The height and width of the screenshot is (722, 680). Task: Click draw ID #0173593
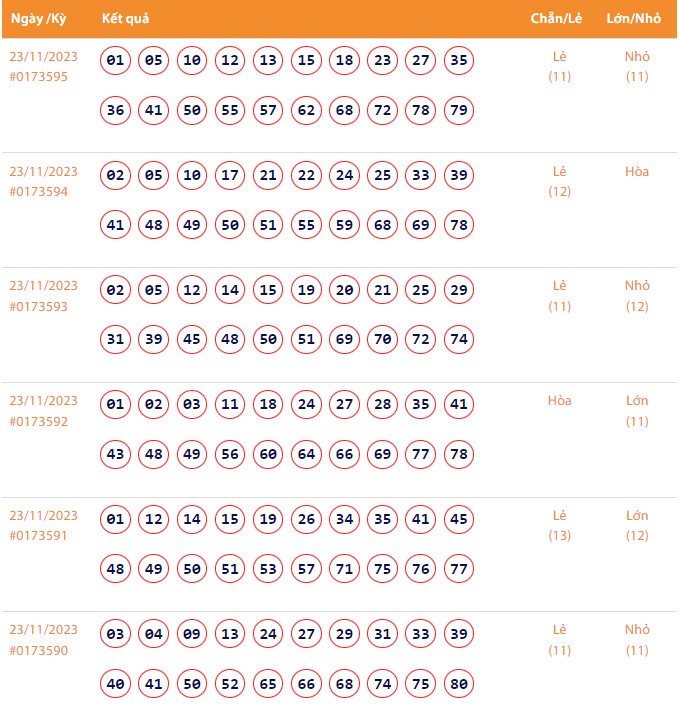(x=39, y=307)
